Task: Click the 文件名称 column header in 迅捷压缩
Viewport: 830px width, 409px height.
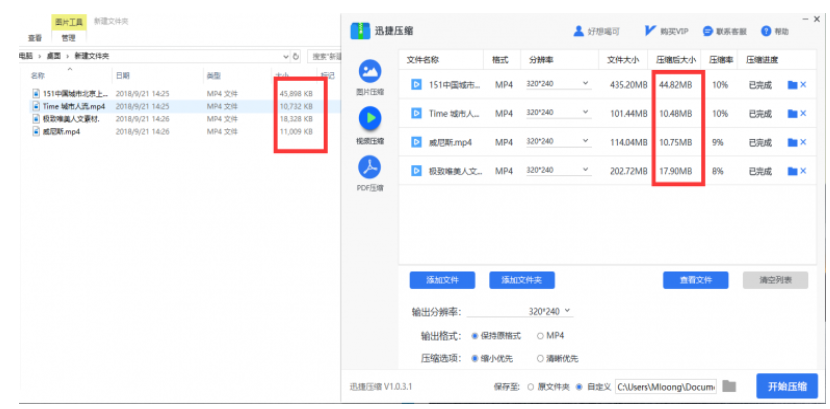Action: (422, 60)
